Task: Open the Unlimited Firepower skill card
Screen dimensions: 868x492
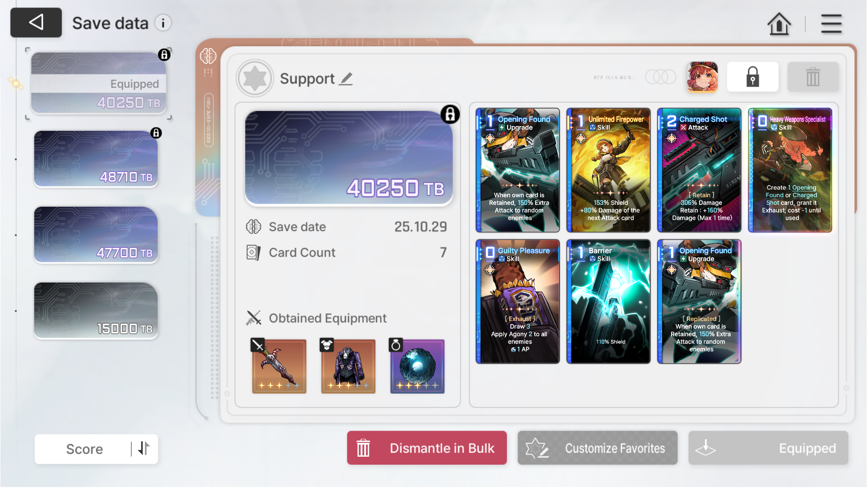Action: (608, 170)
